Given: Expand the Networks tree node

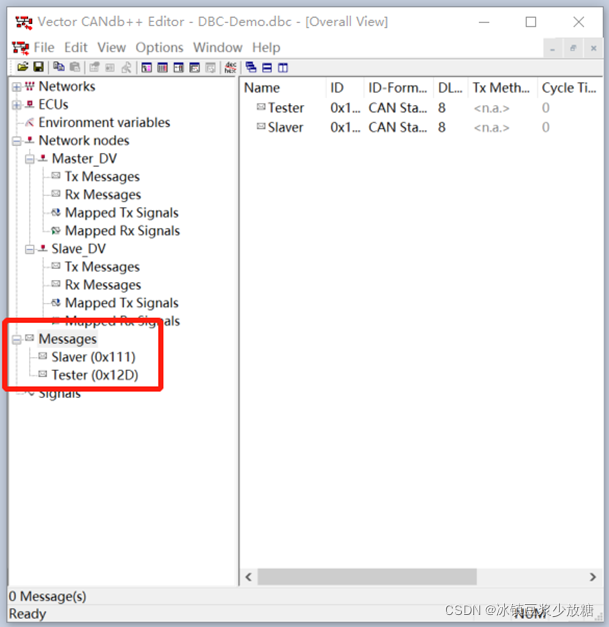Looking at the screenshot, I should pos(16,87).
